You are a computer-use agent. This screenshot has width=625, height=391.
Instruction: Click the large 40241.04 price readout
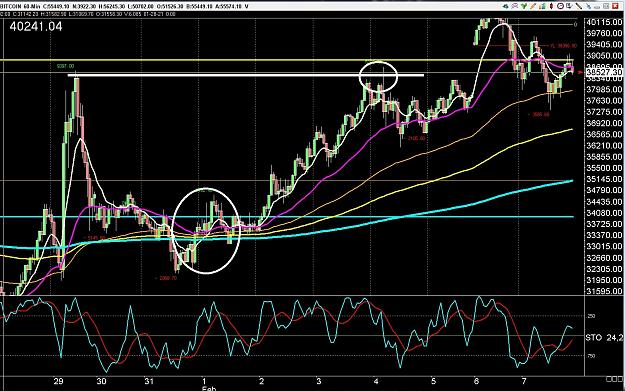pyautogui.click(x=36, y=27)
